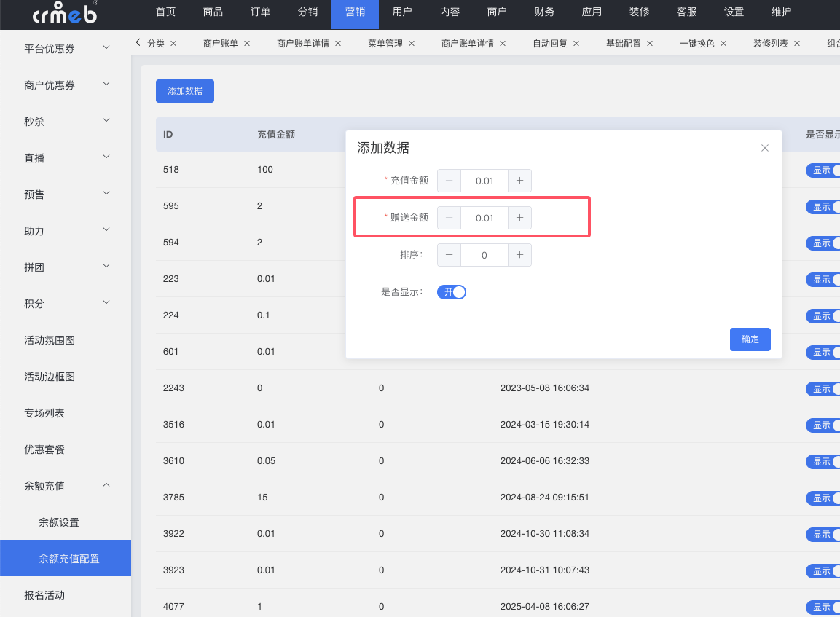840x617 pixels.
Task: Close the 一键换色 tab
Action: tap(723, 44)
